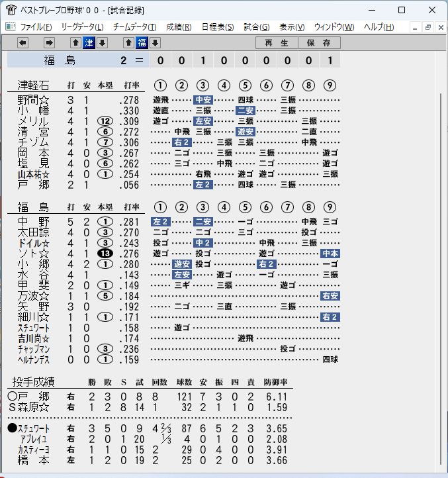Click 防御率 column header in pitching table
This screenshot has height=478, width=448.
click(276, 382)
